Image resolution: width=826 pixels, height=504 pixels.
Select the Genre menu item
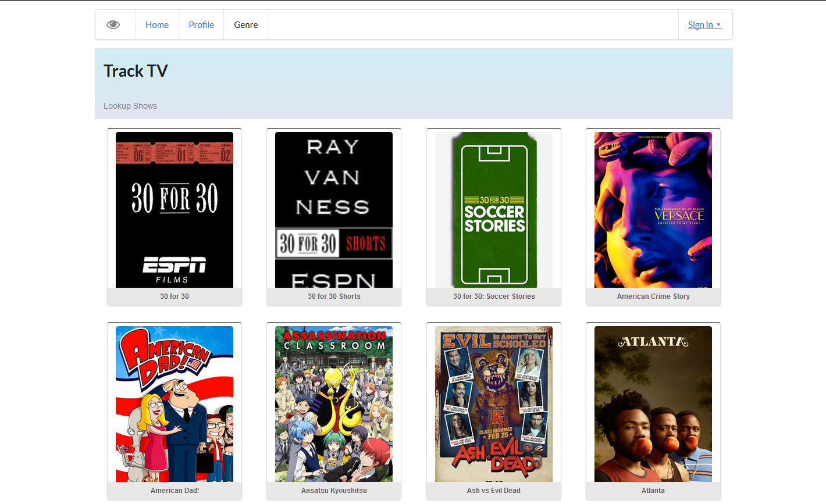click(x=246, y=24)
